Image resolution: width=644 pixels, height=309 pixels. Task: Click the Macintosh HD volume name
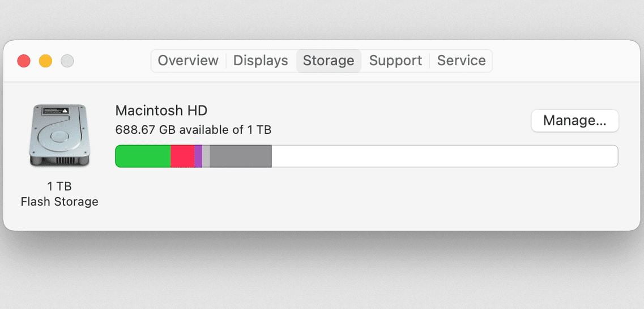tap(161, 111)
